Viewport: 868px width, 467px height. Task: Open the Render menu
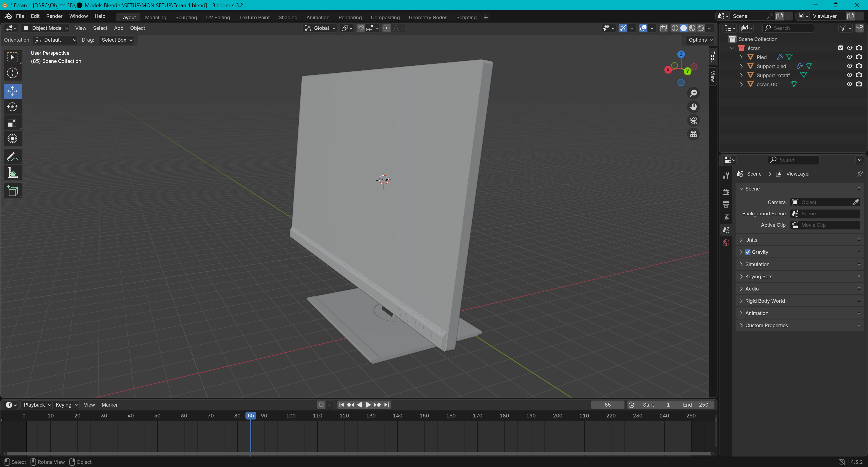(54, 16)
